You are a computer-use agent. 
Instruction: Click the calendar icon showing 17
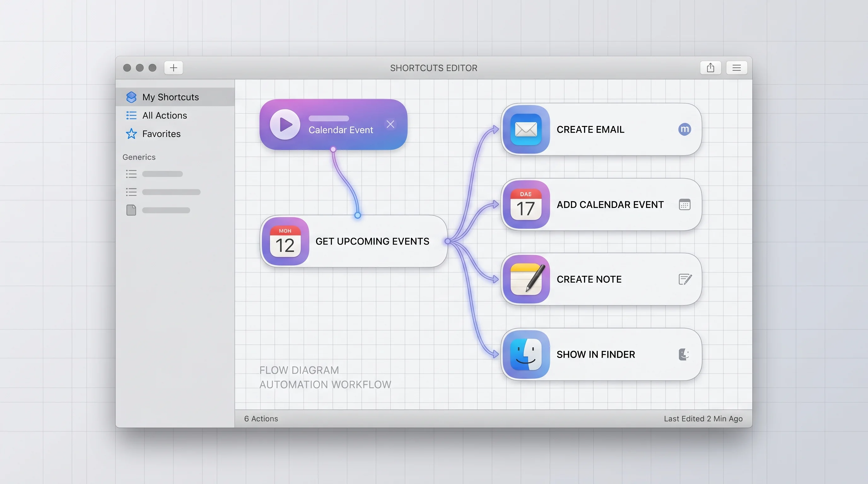point(526,205)
